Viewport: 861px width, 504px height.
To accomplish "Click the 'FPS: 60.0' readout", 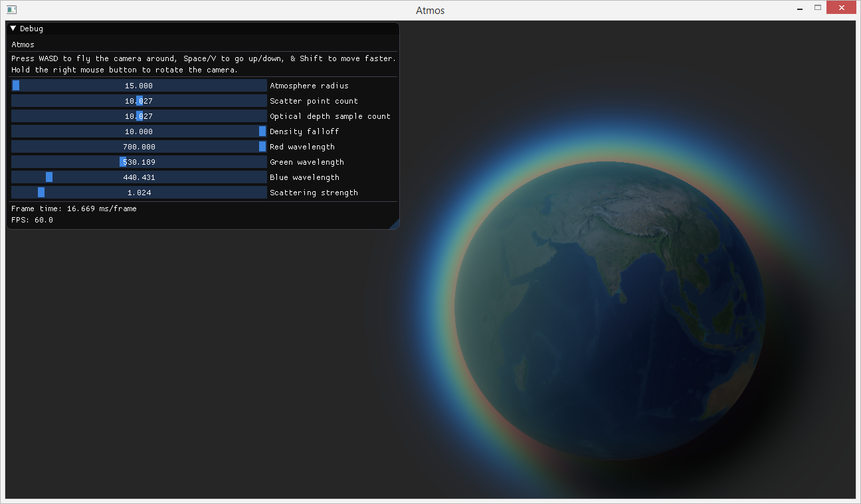I will (32, 220).
